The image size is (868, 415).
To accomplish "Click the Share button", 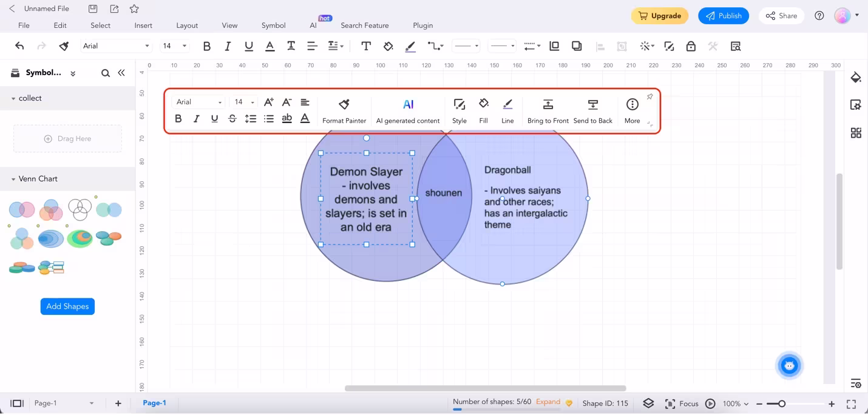I will pos(782,16).
